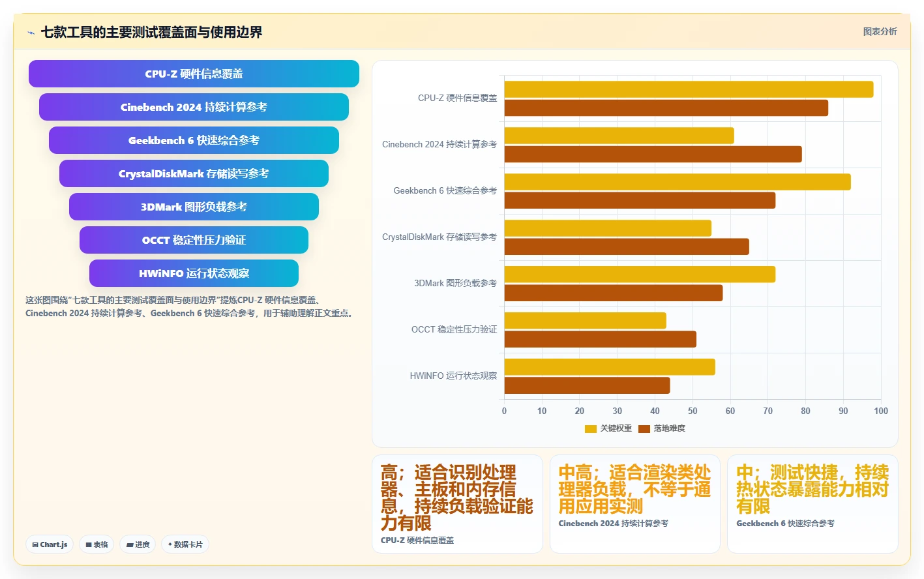Click the heading 七款工具的主要测试覆盖面与使用边界

[x=151, y=33]
